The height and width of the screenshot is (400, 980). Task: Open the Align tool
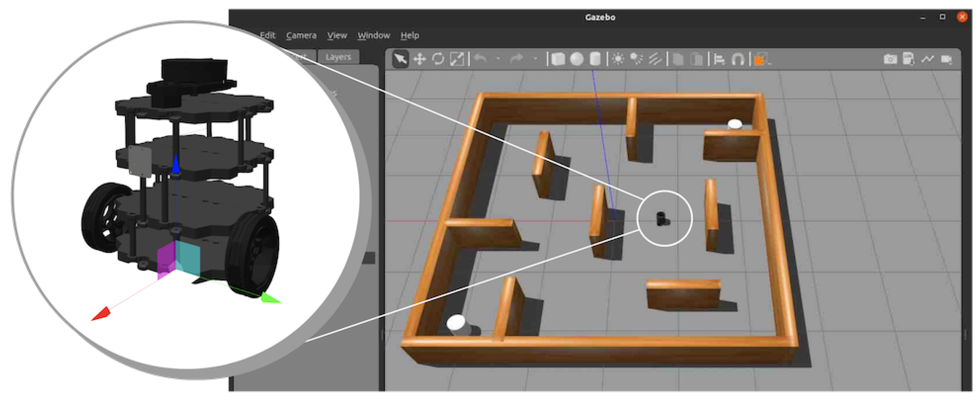[x=719, y=59]
